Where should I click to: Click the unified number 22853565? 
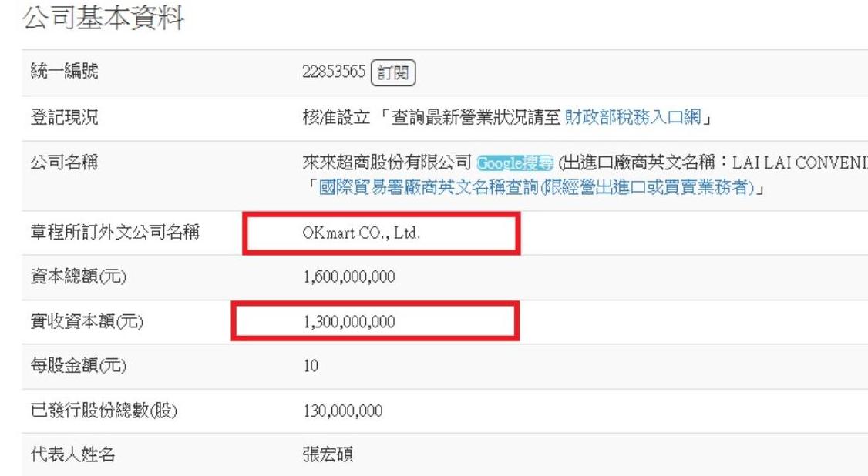coord(335,73)
